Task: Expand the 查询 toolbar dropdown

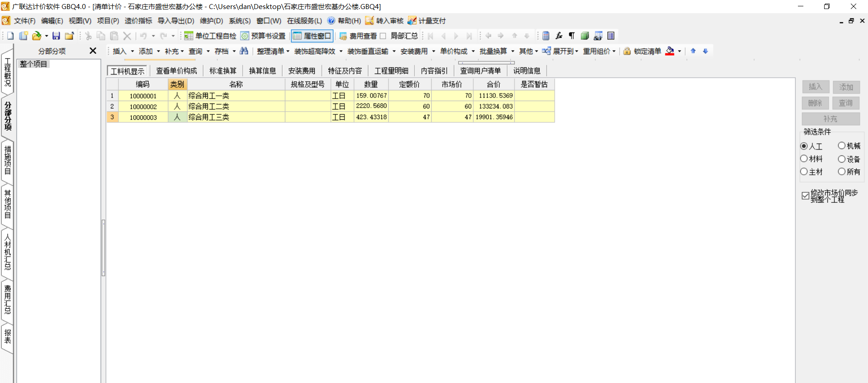Action: coord(208,51)
